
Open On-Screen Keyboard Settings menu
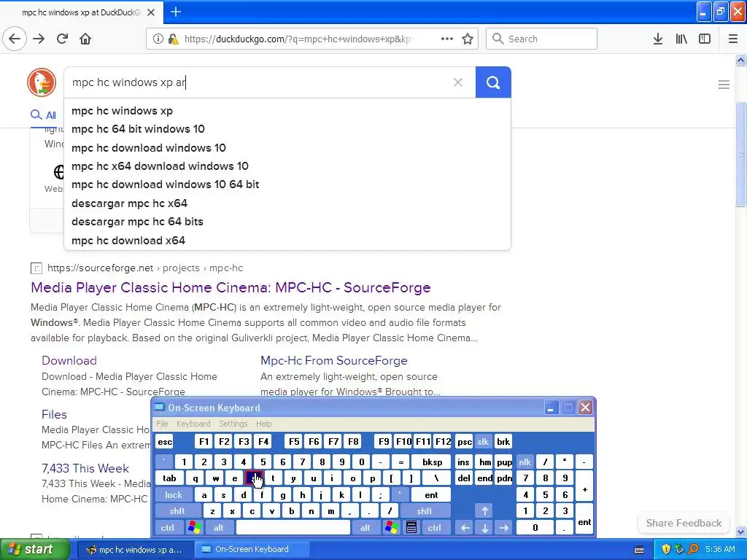point(233,424)
